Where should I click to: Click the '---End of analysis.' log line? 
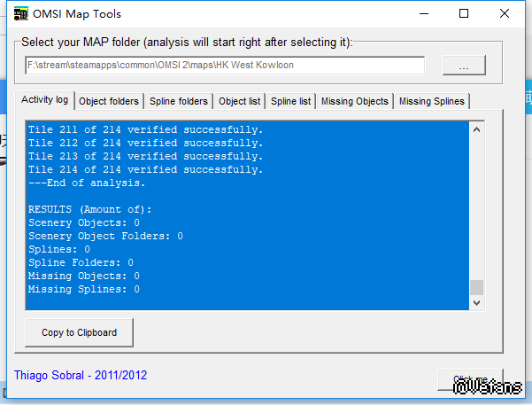point(87,183)
